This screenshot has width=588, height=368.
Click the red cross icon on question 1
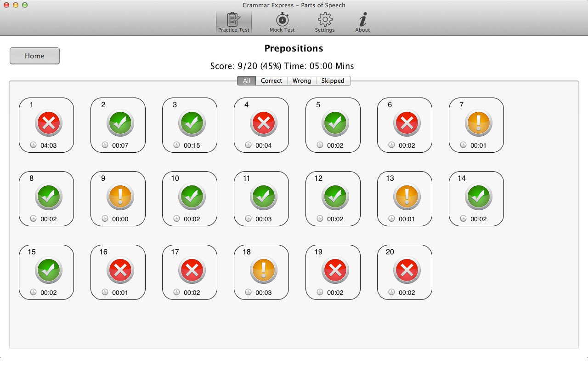click(48, 123)
